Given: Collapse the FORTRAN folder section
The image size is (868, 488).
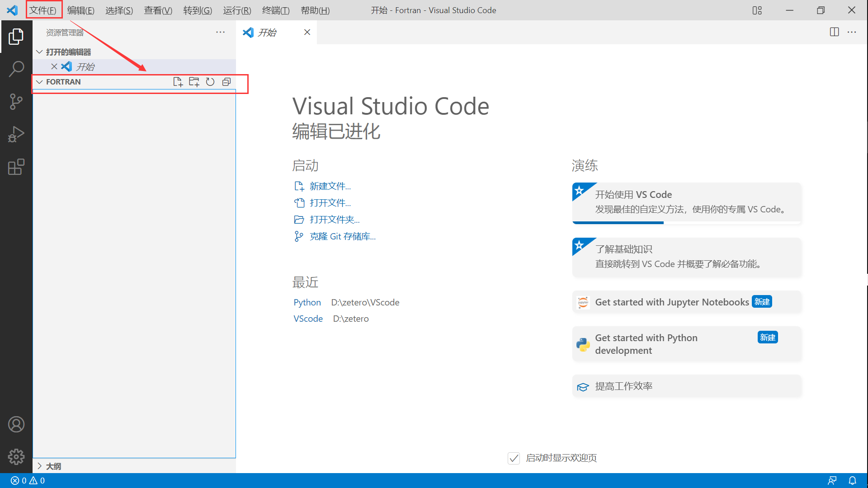Looking at the screenshot, I should [39, 82].
